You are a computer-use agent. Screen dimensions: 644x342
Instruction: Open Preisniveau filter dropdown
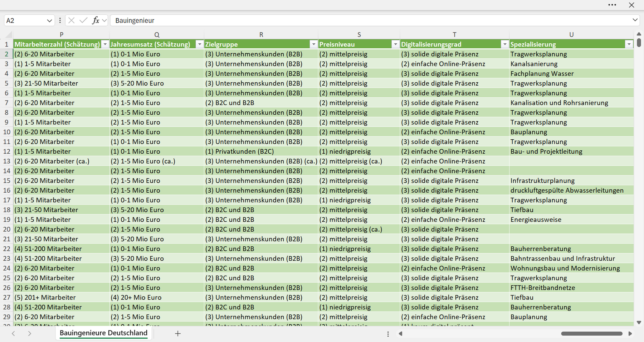click(x=395, y=44)
